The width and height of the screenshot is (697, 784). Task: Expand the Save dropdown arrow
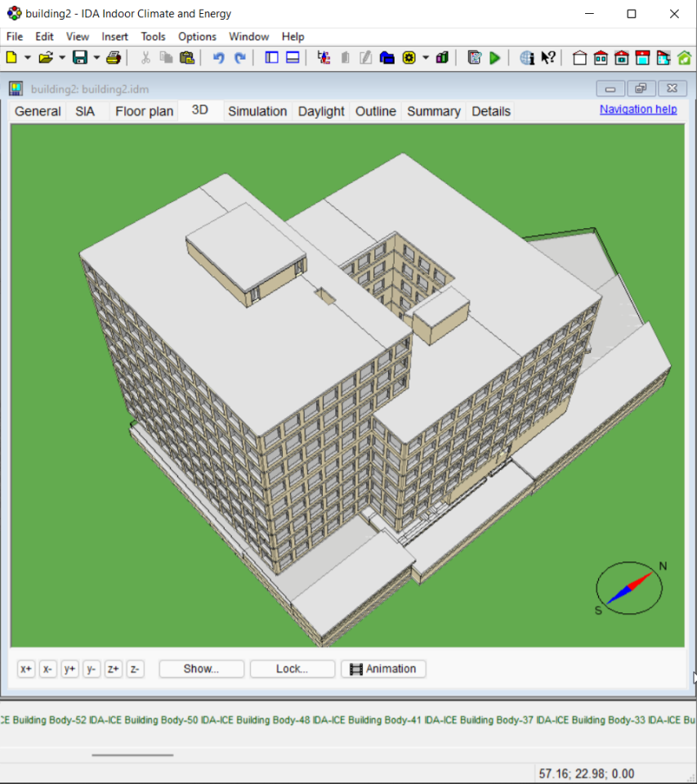[96, 58]
